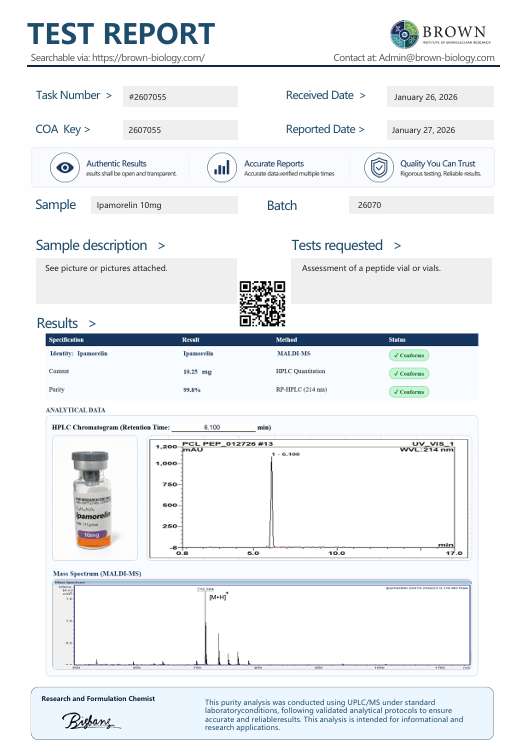Image resolution: width=524 pixels, height=743 pixels.
Task: Click the eye icon beside Authentic Results
Action: pos(65,167)
